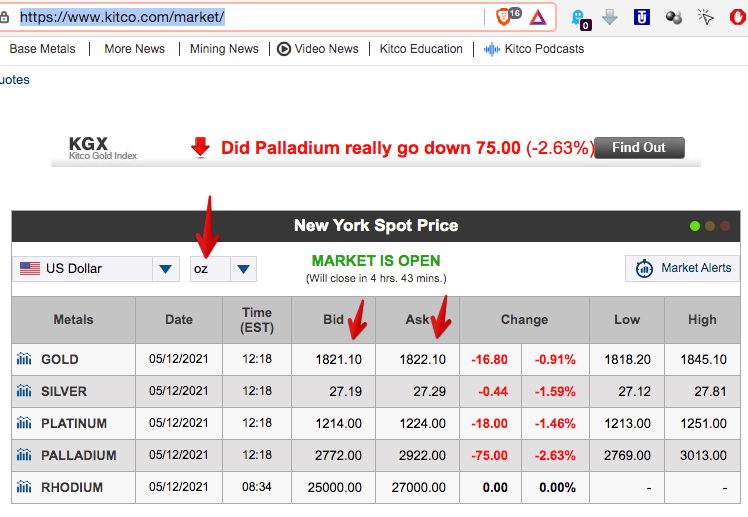This screenshot has width=748, height=517.
Task: Click palladium high value 3013.00
Action: tap(703, 455)
